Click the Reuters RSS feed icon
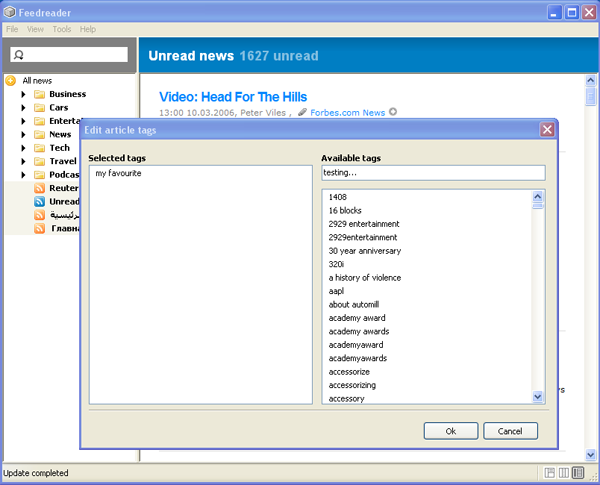 [40, 188]
